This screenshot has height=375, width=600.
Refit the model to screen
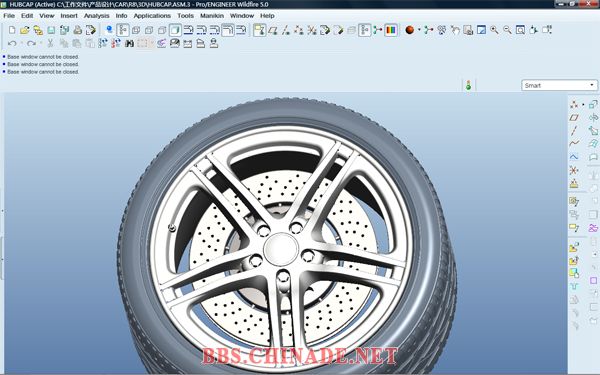(x=520, y=30)
